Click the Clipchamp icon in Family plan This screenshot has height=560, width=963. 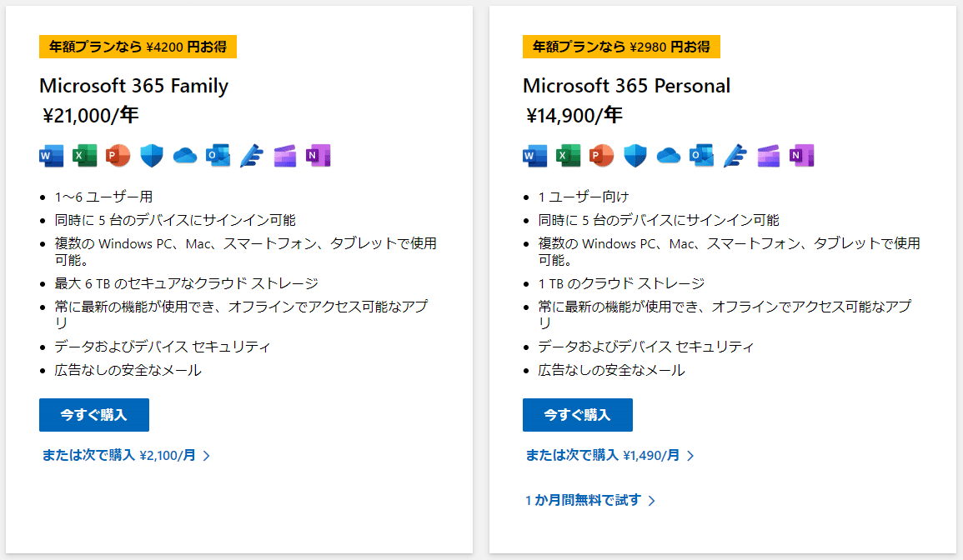click(x=285, y=156)
